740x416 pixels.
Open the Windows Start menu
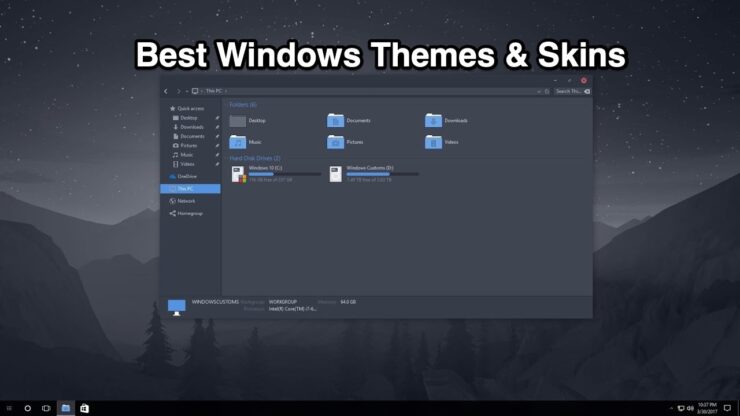pos(9,408)
